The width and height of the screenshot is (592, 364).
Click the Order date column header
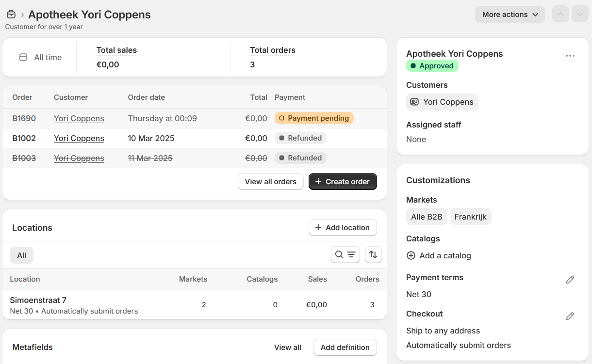(147, 97)
